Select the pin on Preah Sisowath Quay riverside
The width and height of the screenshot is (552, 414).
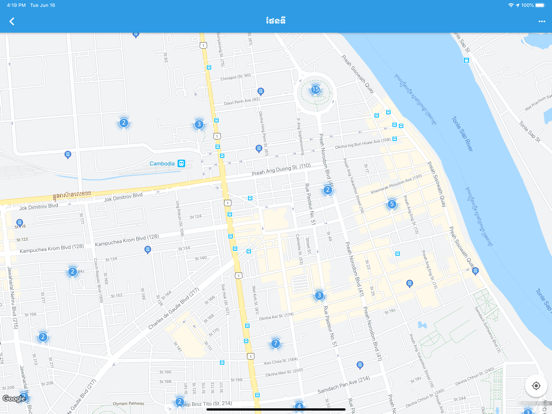click(x=475, y=271)
